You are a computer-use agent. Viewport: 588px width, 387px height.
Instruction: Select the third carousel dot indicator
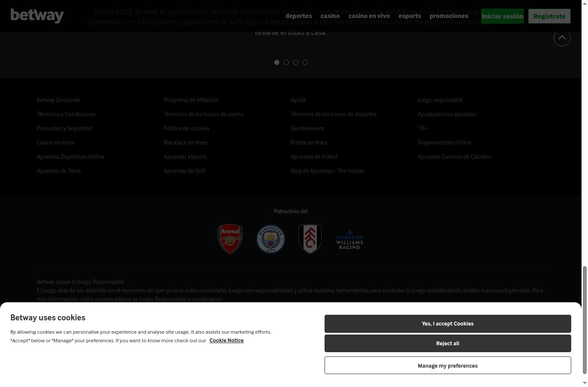296,62
